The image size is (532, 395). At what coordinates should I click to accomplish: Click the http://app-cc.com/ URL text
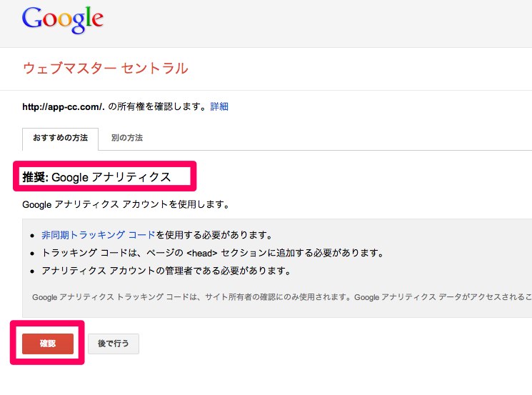63,107
